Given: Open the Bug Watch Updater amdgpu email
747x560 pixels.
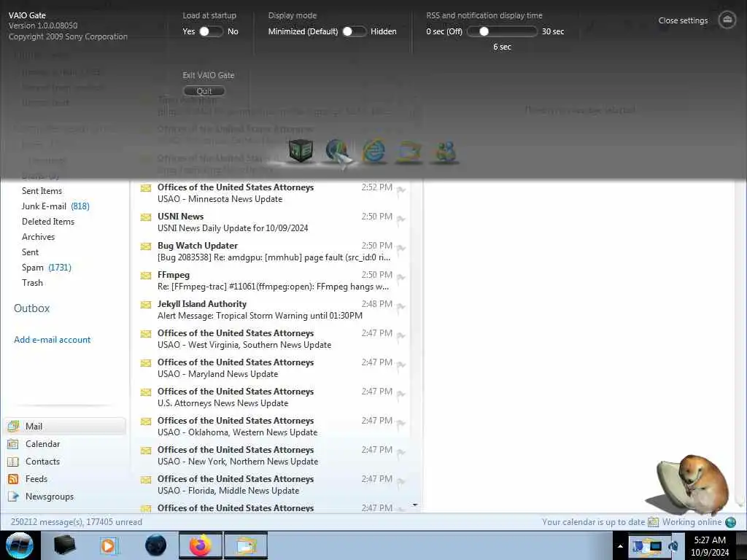Looking at the screenshot, I should (x=272, y=252).
